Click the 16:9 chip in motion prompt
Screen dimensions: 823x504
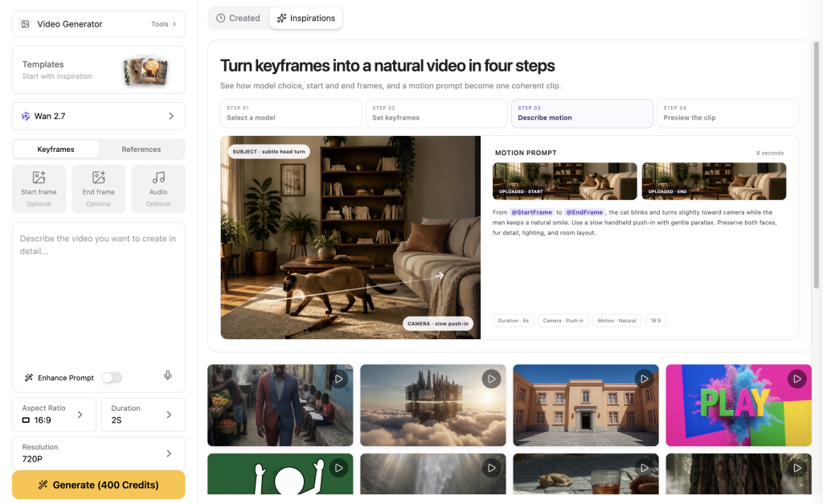coord(656,320)
